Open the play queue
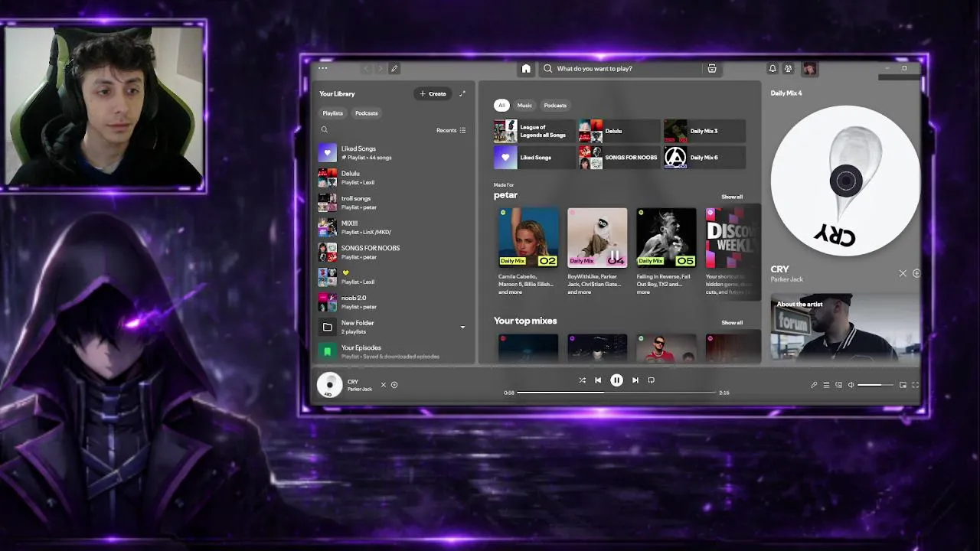The image size is (980, 551). [826, 385]
